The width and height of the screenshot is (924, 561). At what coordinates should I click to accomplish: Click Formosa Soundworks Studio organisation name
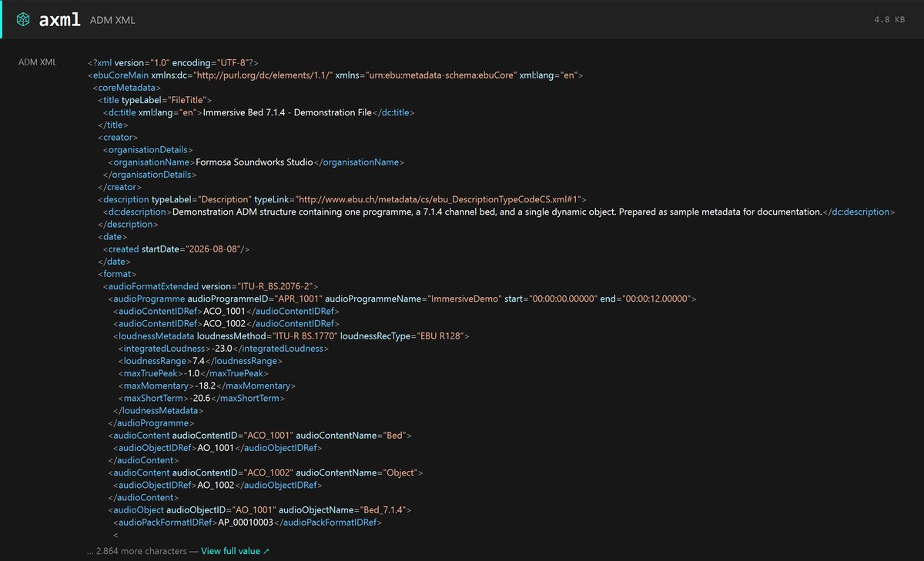pos(254,162)
